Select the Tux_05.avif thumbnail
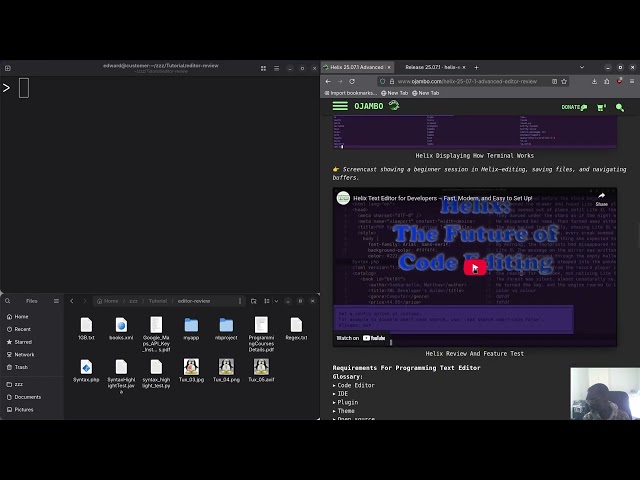Image resolution: width=640 pixels, height=480 pixels. 261,370
